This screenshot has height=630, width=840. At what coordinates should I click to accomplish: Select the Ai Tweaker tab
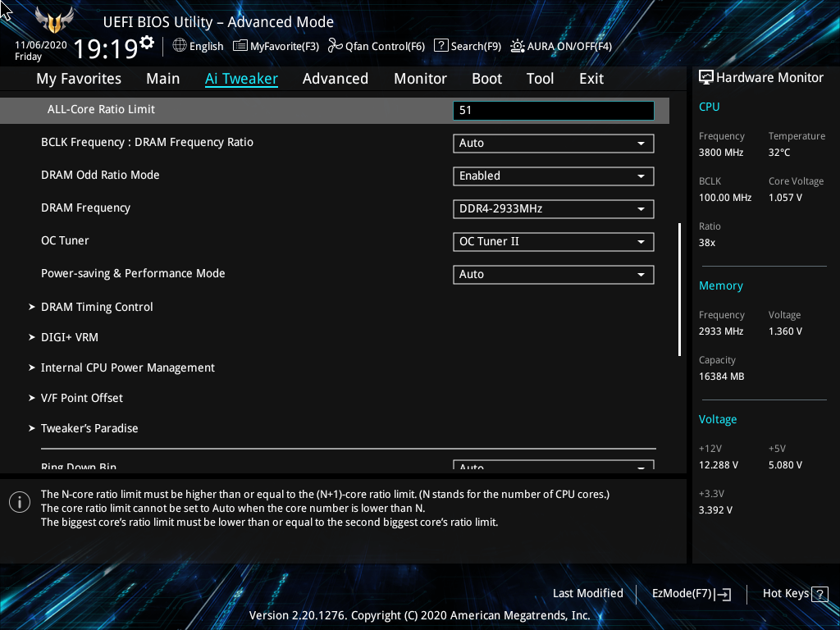point(242,79)
